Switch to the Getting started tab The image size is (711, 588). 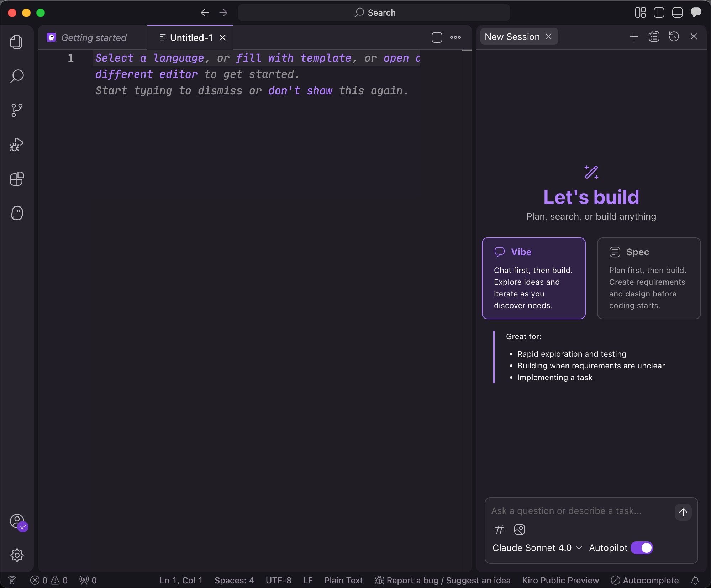pos(94,37)
